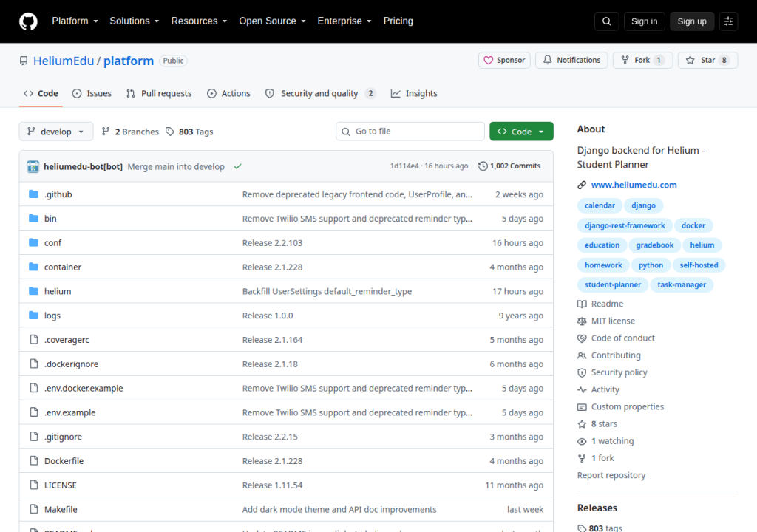Click the Sign in button
757x532 pixels.
click(644, 21)
